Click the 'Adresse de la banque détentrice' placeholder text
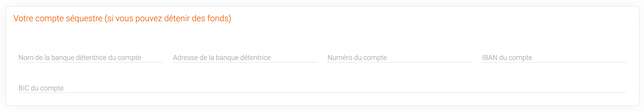644x112 pixels. (222, 58)
